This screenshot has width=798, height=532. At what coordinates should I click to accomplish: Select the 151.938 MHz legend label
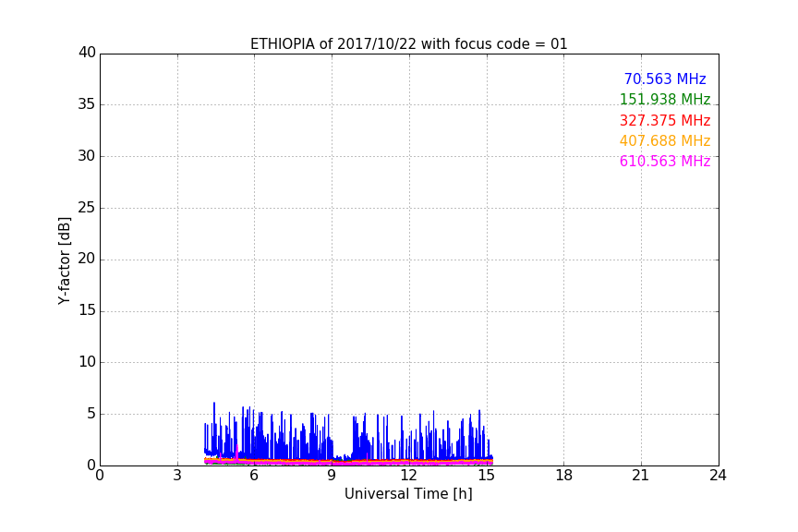pos(665,99)
